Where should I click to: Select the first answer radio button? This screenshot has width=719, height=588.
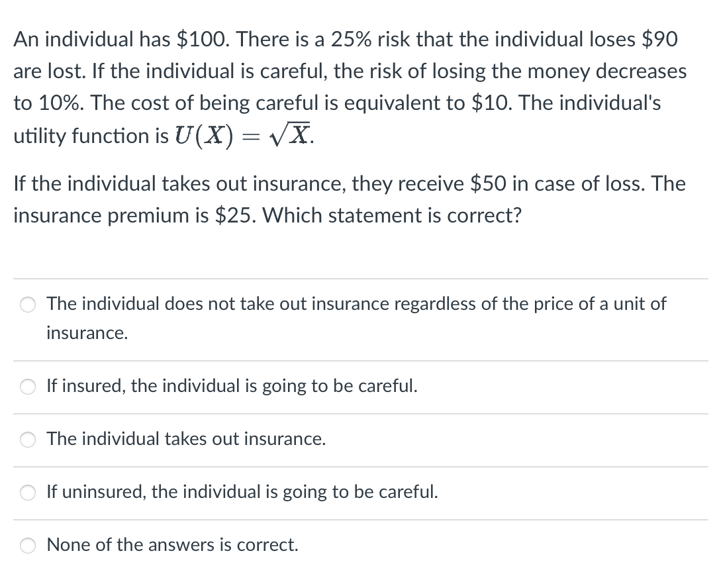[27, 305]
